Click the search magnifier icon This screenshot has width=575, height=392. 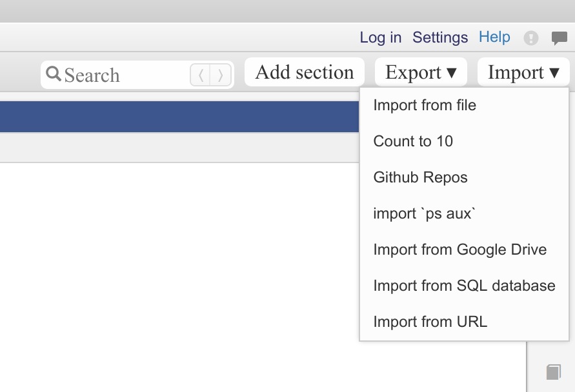point(53,73)
